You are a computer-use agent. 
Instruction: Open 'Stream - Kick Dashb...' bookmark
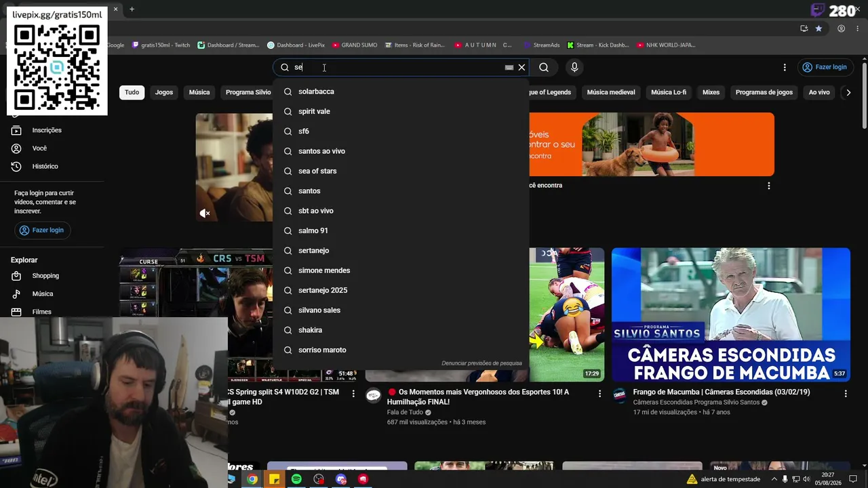click(598, 45)
